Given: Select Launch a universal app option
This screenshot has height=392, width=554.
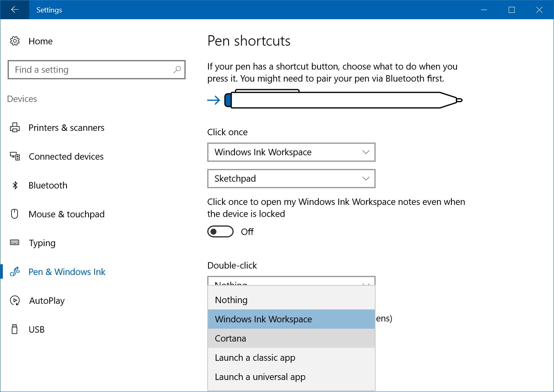Looking at the screenshot, I should click(x=291, y=377).
